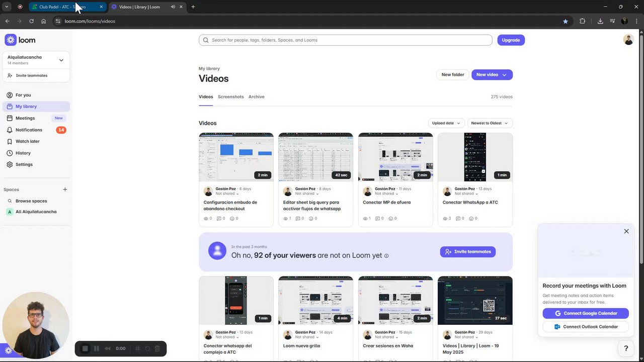644x362 pixels.
Task: Click the info icon beside the viewers message
Action: click(x=386, y=256)
